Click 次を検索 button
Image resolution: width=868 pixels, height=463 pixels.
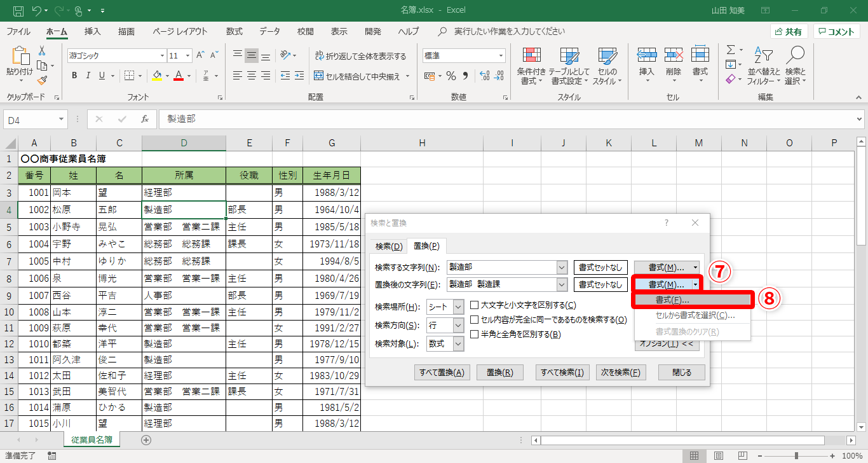[621, 372]
